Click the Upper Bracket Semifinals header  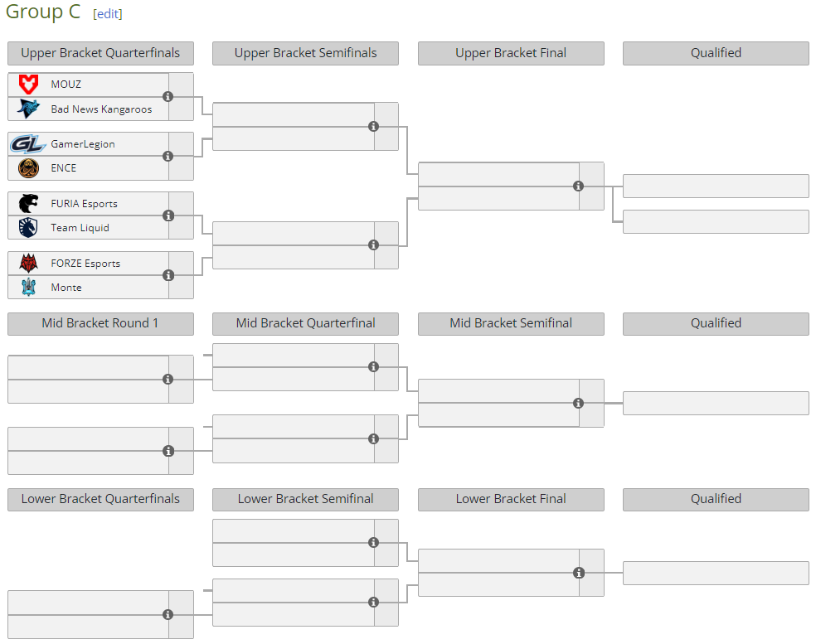(x=305, y=53)
